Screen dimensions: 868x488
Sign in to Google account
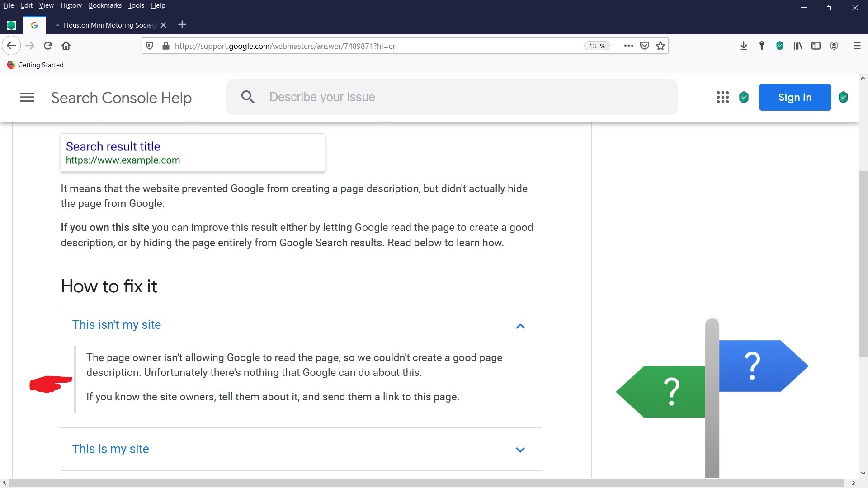click(795, 97)
